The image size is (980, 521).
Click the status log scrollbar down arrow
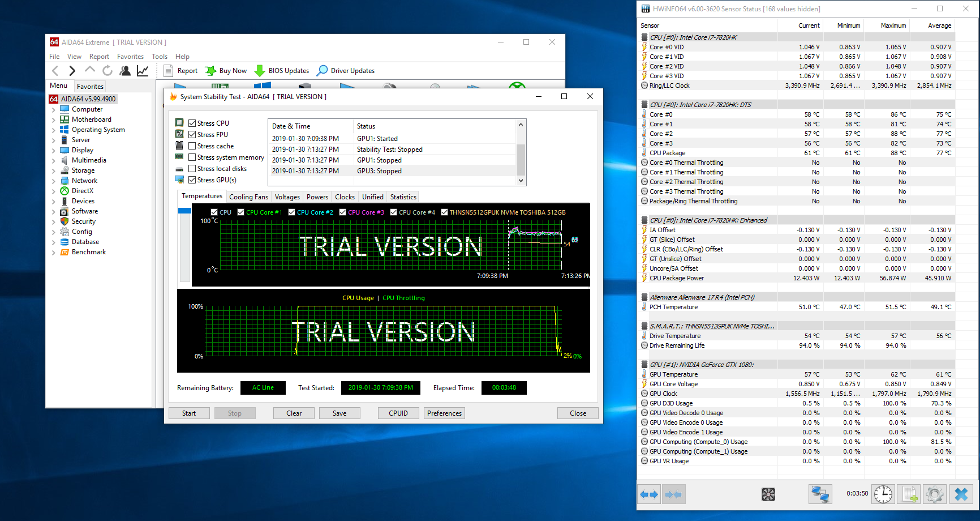point(521,181)
